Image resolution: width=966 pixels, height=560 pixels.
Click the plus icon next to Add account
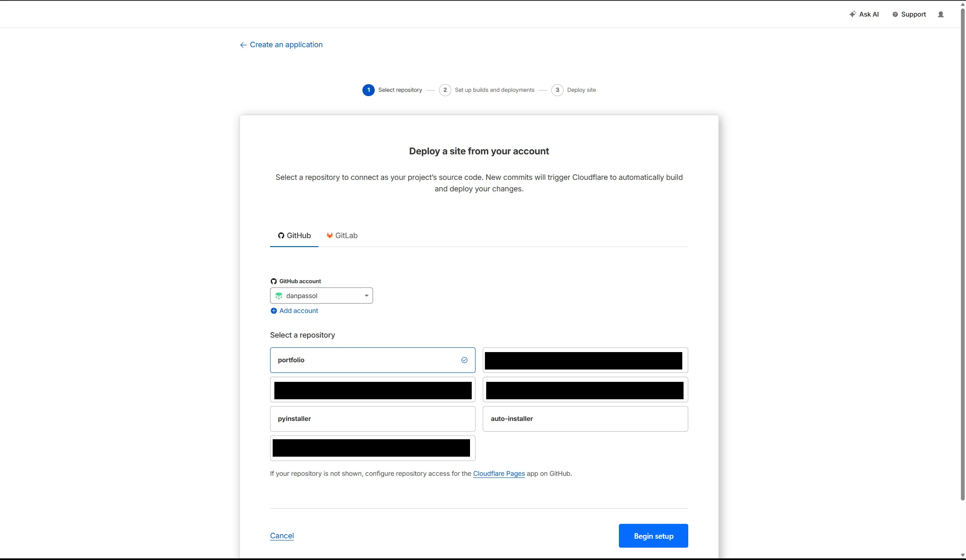tap(274, 311)
